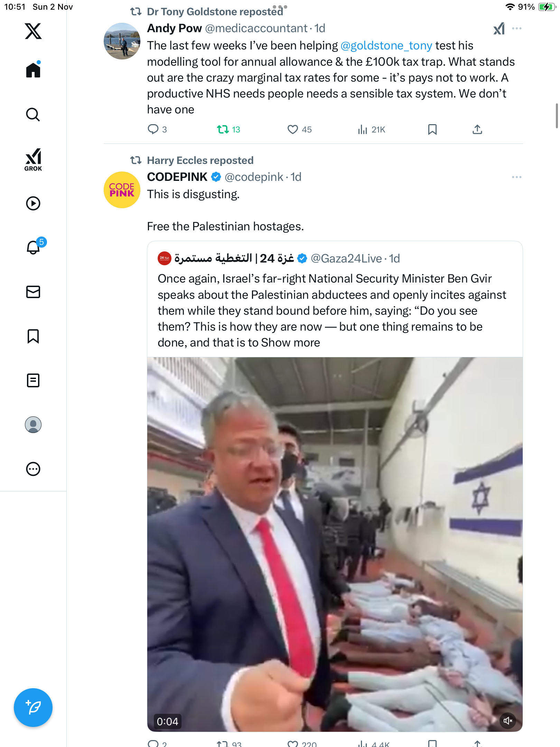
Task: Expand quoted post with Show more
Action: coord(290,343)
